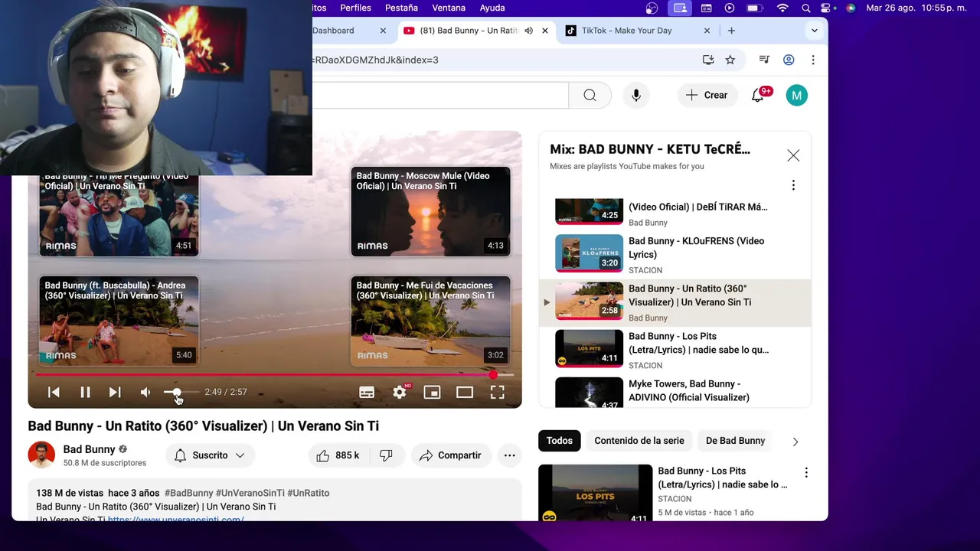980x551 pixels.
Task: Select the DeBÍ TiRAR Más playlist entry
Action: click(x=675, y=212)
